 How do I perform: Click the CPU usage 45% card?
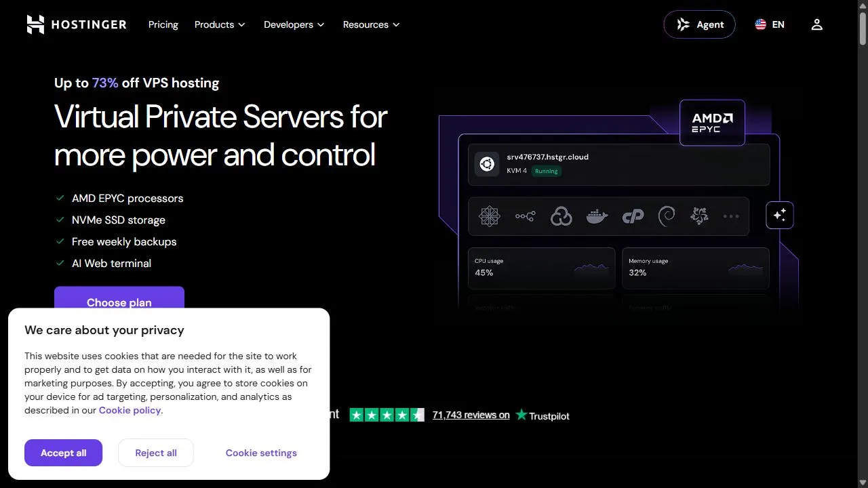click(541, 268)
